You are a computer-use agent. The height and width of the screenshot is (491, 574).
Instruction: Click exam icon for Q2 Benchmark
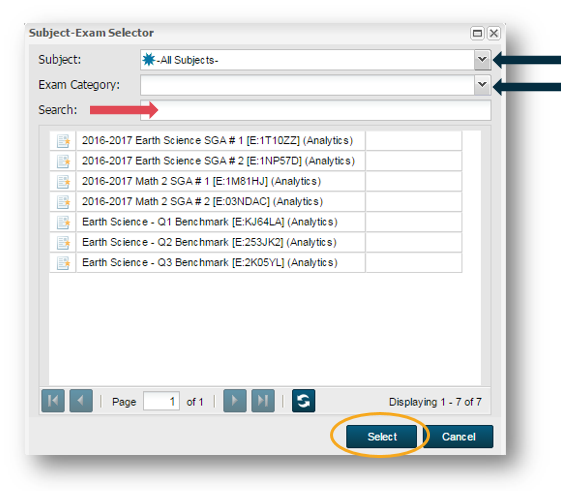click(x=63, y=242)
